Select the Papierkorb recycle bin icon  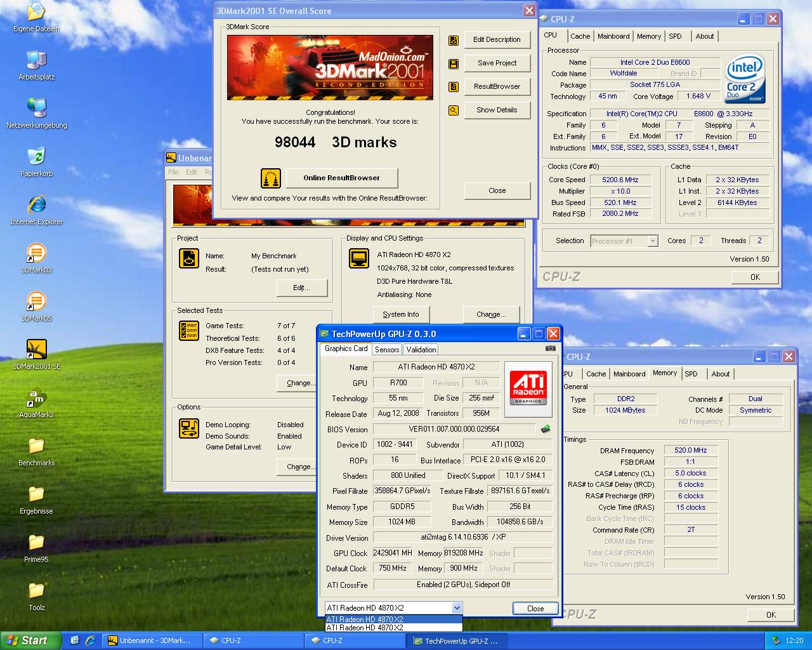click(x=36, y=162)
